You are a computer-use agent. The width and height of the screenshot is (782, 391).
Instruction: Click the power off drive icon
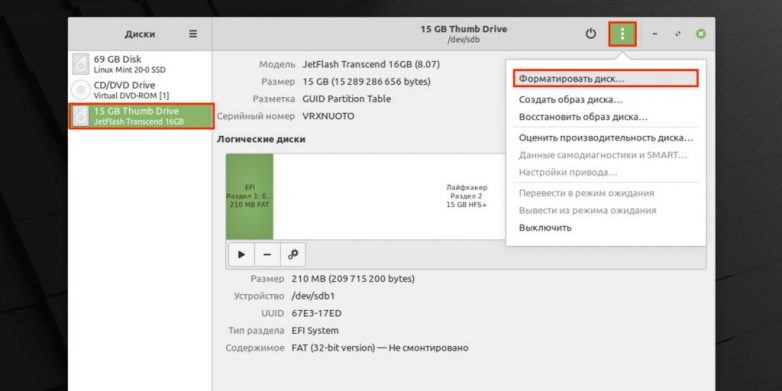[590, 34]
